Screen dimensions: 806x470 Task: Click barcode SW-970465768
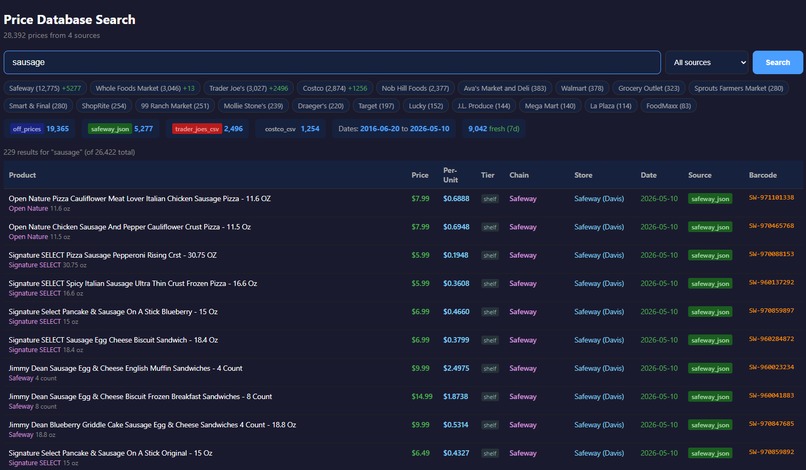[771, 226]
